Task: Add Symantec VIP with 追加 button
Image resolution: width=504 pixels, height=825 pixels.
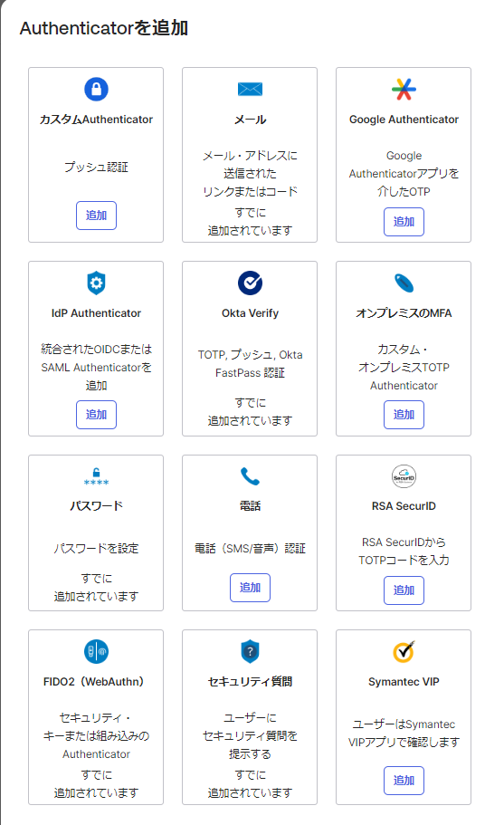Action: point(404,781)
